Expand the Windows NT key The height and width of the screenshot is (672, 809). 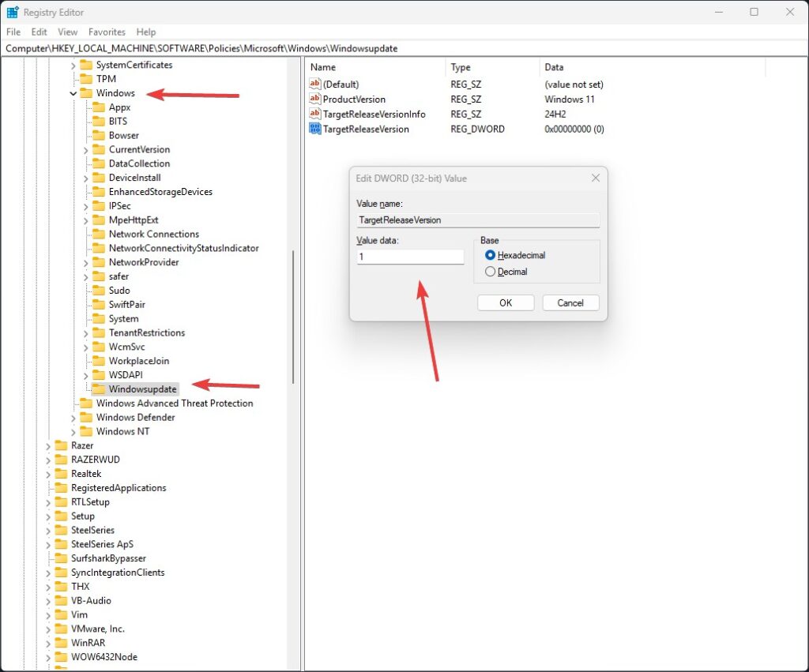tap(73, 432)
